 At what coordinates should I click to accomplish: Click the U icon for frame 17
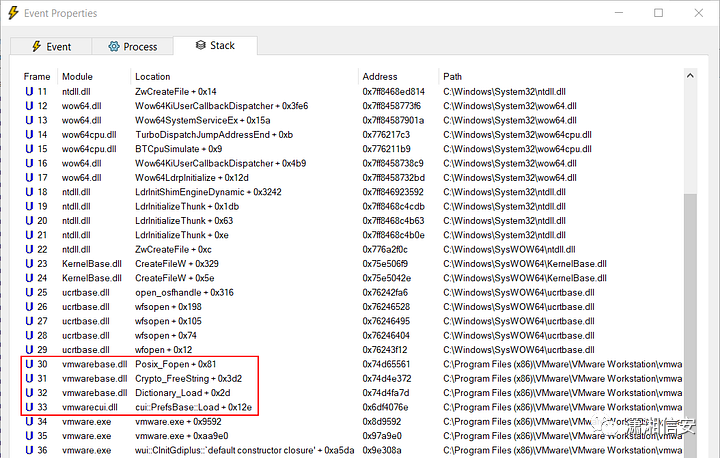[29, 177]
